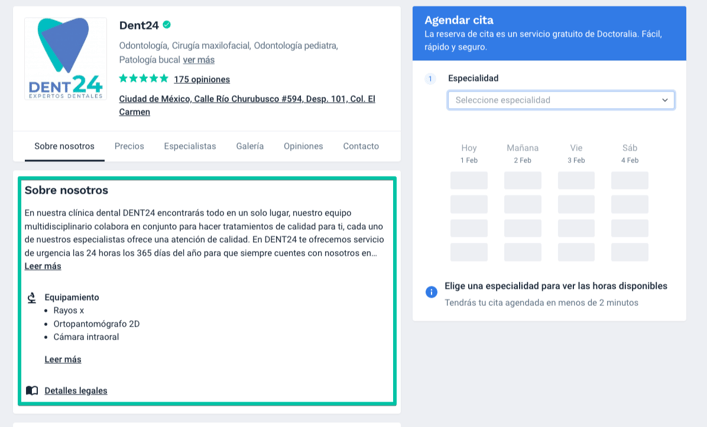The height and width of the screenshot is (427, 707).
Task: Click the five-star rating icons
Action: point(143,78)
